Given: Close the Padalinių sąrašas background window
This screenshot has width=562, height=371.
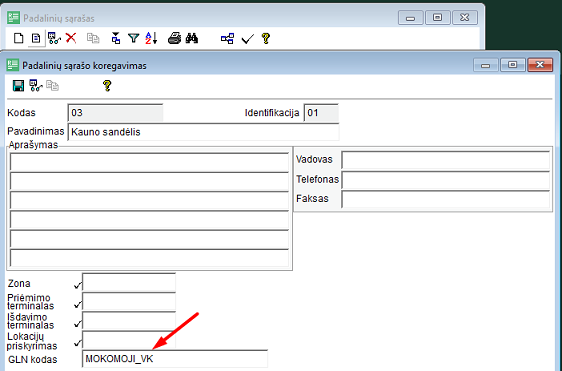Looking at the screenshot, I should pyautogui.click(x=465, y=18).
